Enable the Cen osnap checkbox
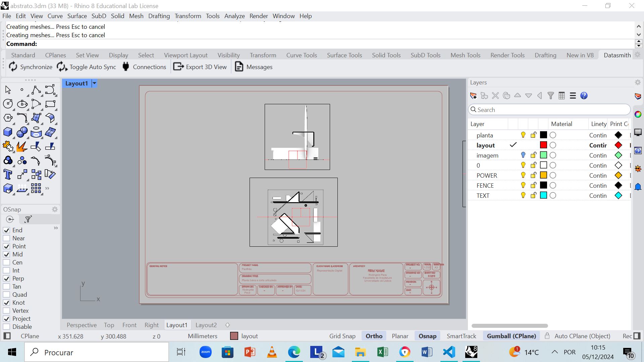 pos(6,262)
